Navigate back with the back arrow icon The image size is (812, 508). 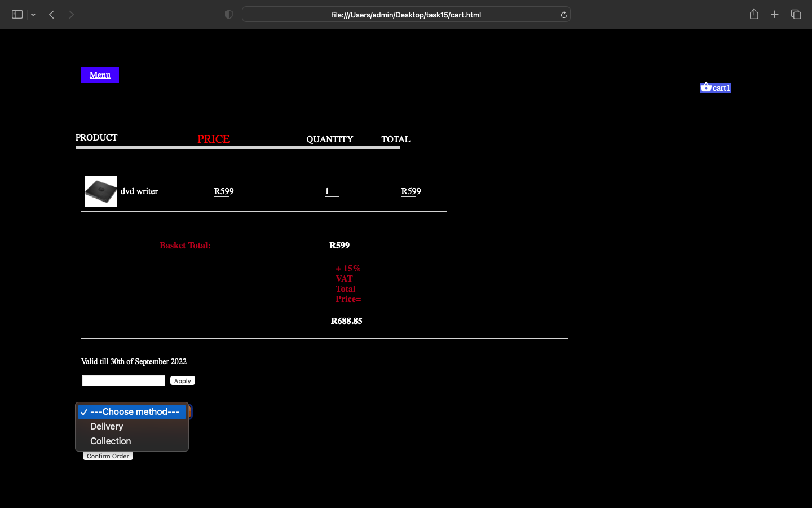click(x=51, y=14)
